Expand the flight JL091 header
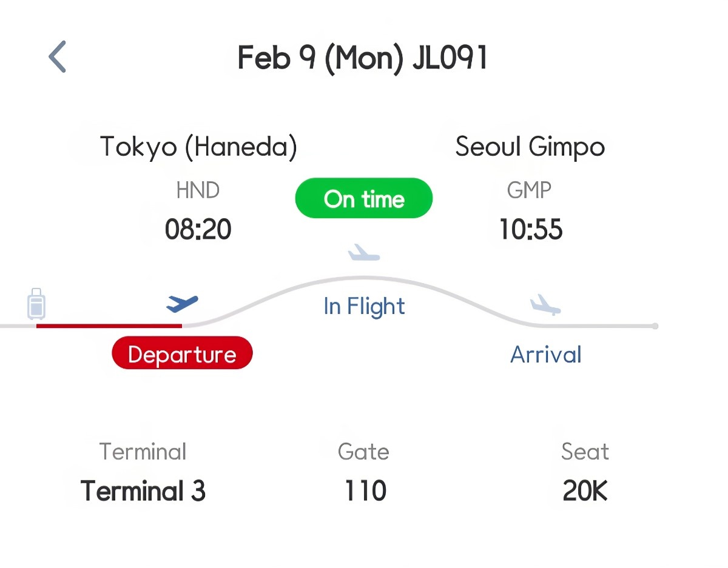The image size is (728, 568). [447, 58]
